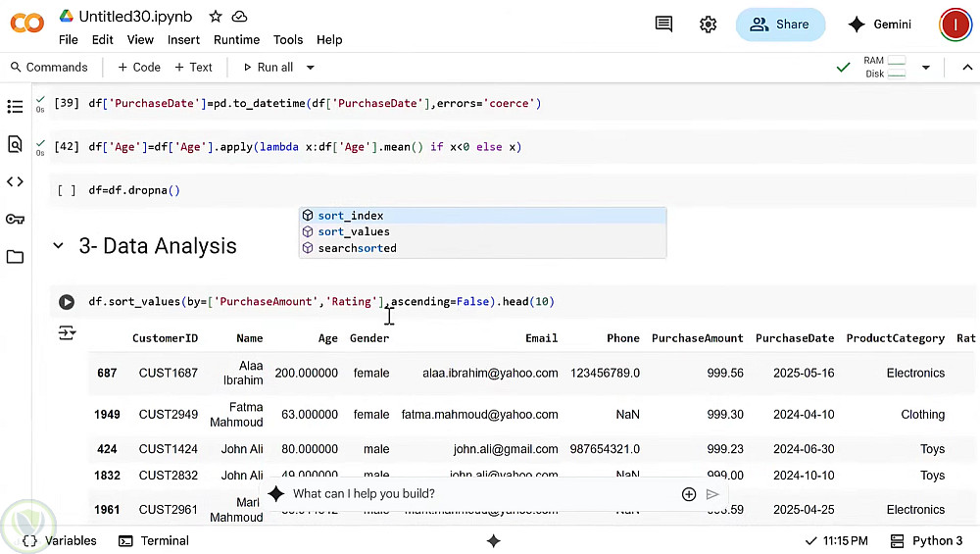The height and width of the screenshot is (554, 980).
Task: Open the comments icon in header
Action: click(x=663, y=25)
